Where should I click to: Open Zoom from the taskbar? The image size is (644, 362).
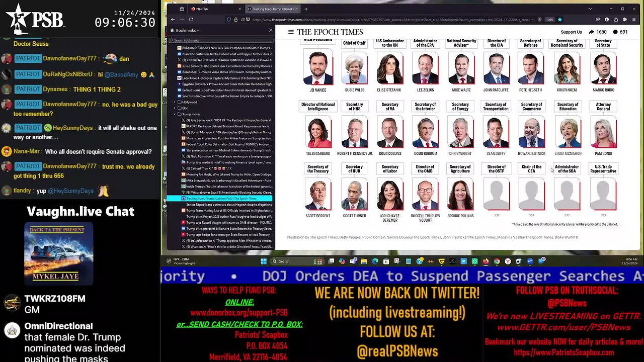coord(530,261)
